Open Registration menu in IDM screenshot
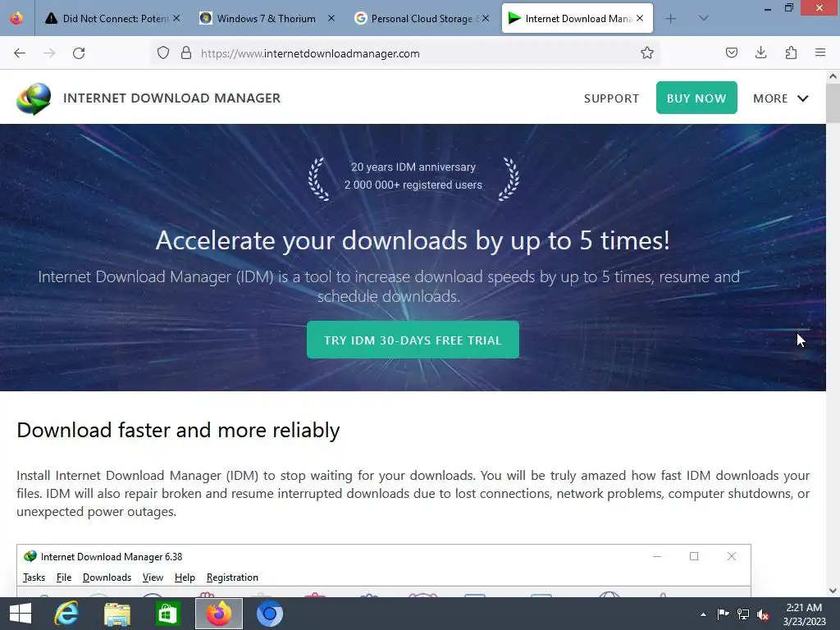 click(x=232, y=577)
